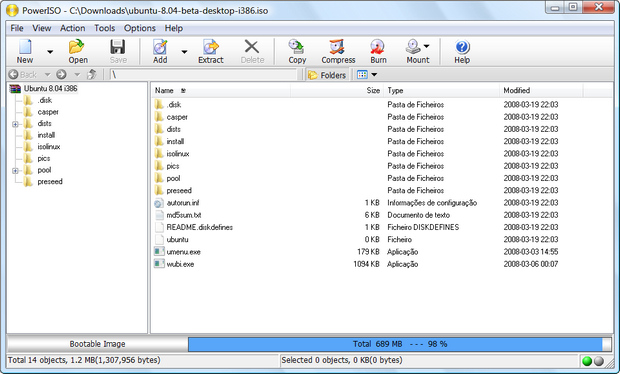Select .disk in the tree pane

[45, 100]
